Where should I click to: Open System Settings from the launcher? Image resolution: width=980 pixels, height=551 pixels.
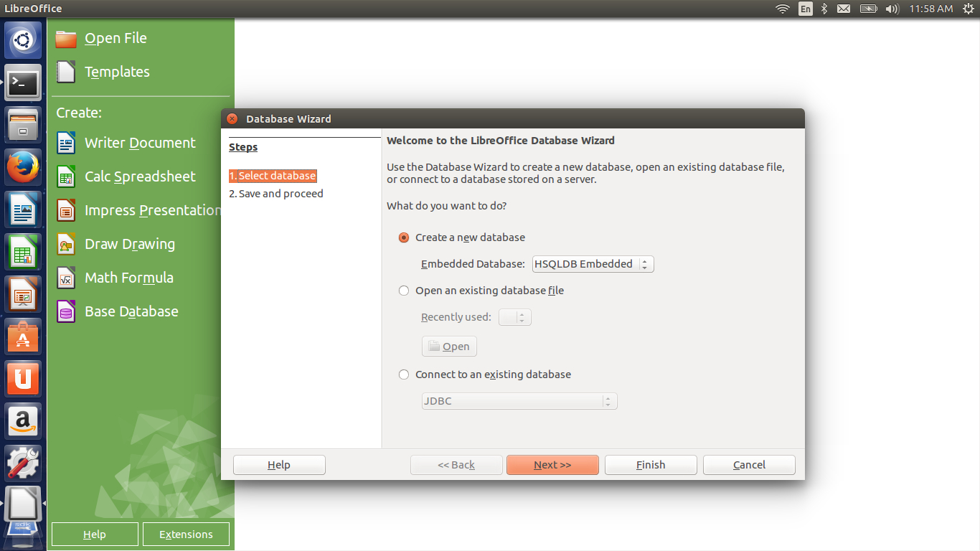coord(23,464)
